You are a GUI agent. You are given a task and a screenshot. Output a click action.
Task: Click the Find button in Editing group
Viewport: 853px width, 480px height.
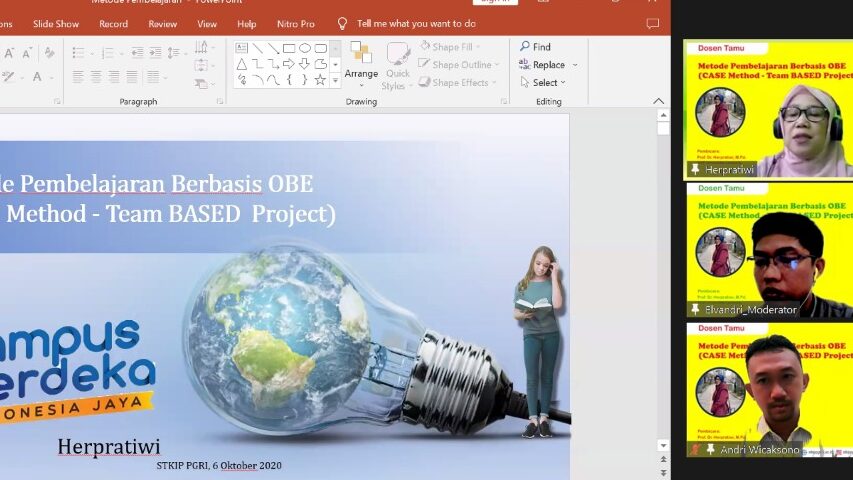point(536,47)
